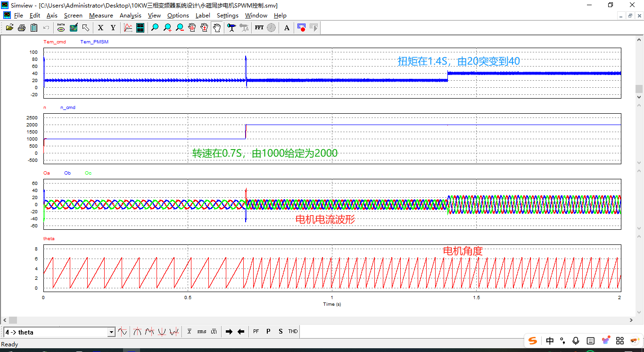Open the '4 -> theta' curve dropdown
The width and height of the screenshot is (644, 352).
(111, 332)
